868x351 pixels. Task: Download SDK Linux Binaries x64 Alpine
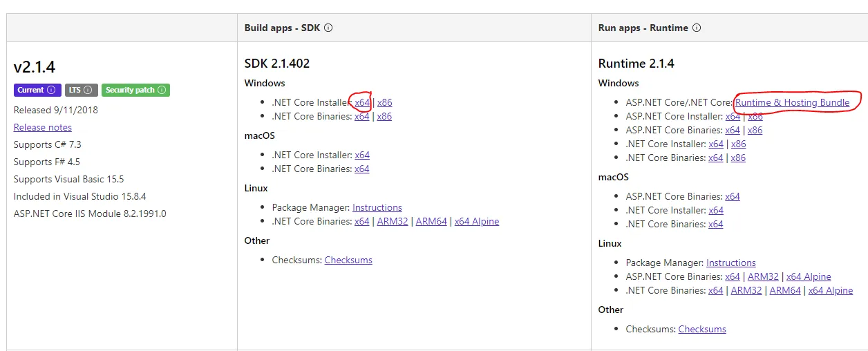coord(477,221)
